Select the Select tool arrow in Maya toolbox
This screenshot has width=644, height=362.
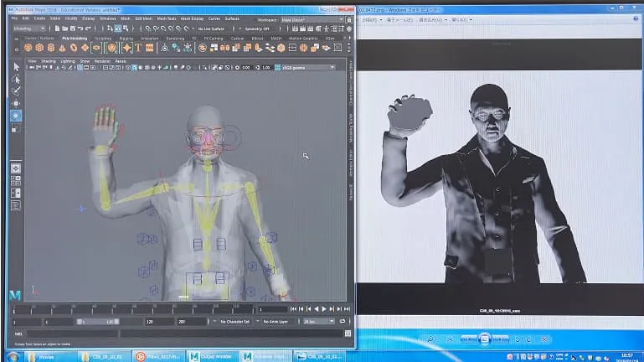point(16,66)
